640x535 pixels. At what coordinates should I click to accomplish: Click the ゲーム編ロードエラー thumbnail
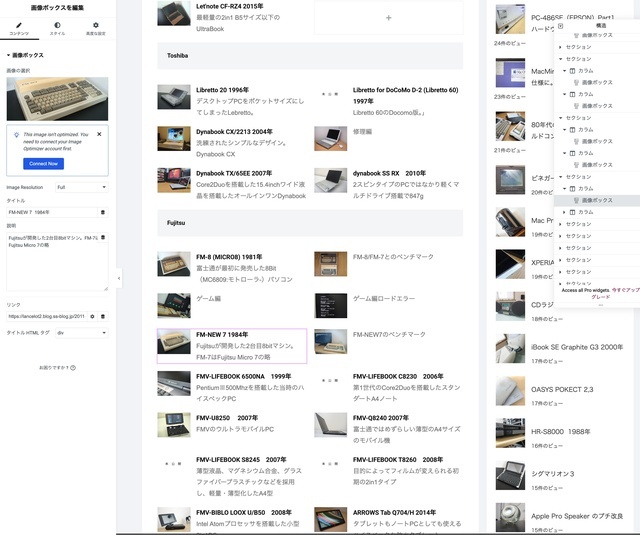click(x=331, y=306)
